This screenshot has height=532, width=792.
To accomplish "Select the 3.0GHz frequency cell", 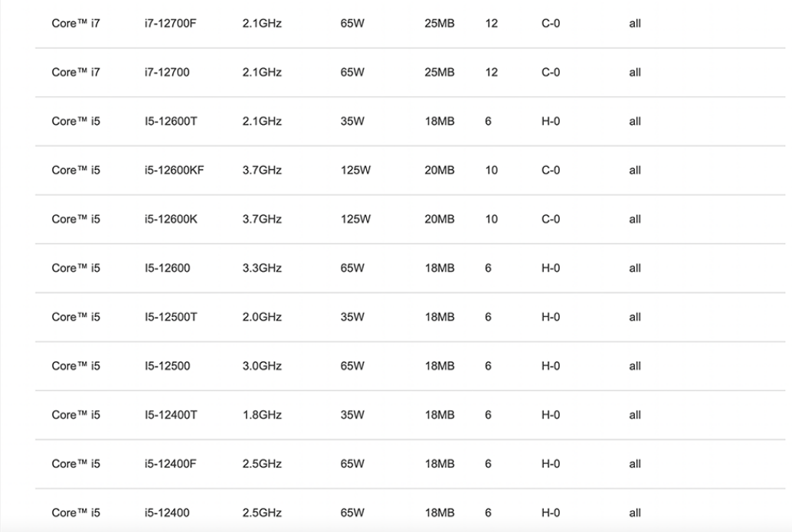I will (262, 367).
